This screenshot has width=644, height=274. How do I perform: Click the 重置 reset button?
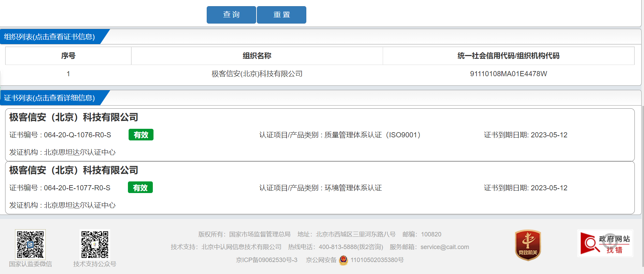(281, 15)
